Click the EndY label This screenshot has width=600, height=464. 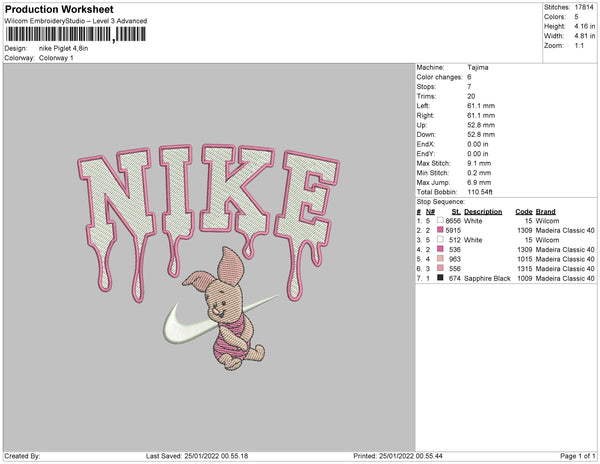(426, 153)
